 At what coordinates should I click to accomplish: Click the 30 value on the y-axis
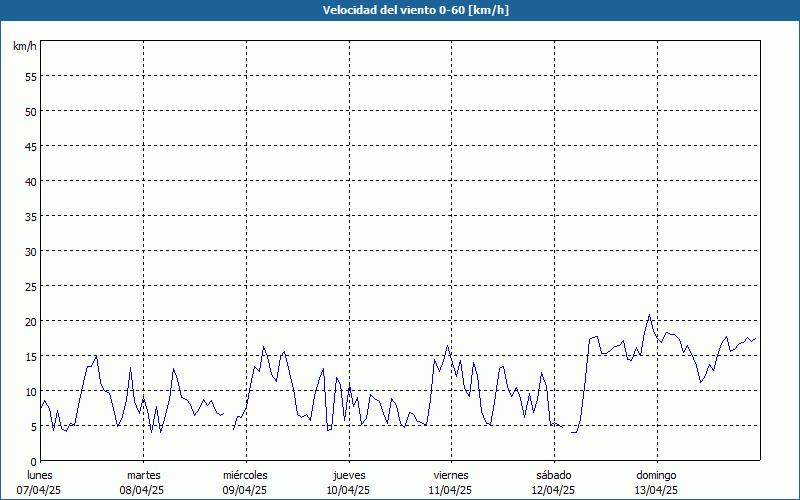tap(31, 252)
